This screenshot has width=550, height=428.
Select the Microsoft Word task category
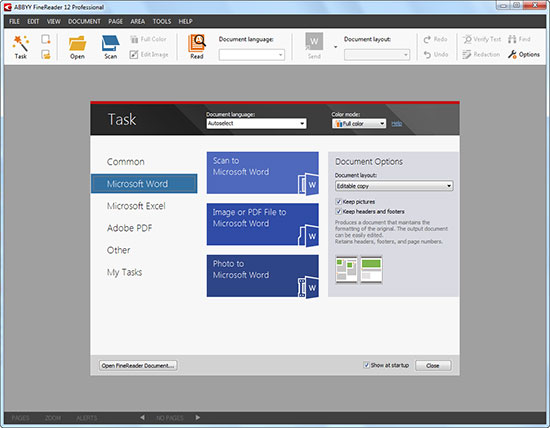[144, 184]
